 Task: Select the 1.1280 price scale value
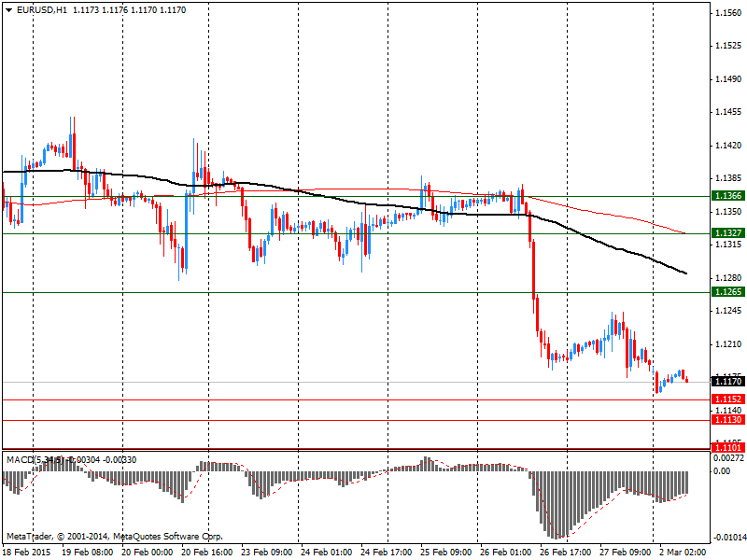728,277
